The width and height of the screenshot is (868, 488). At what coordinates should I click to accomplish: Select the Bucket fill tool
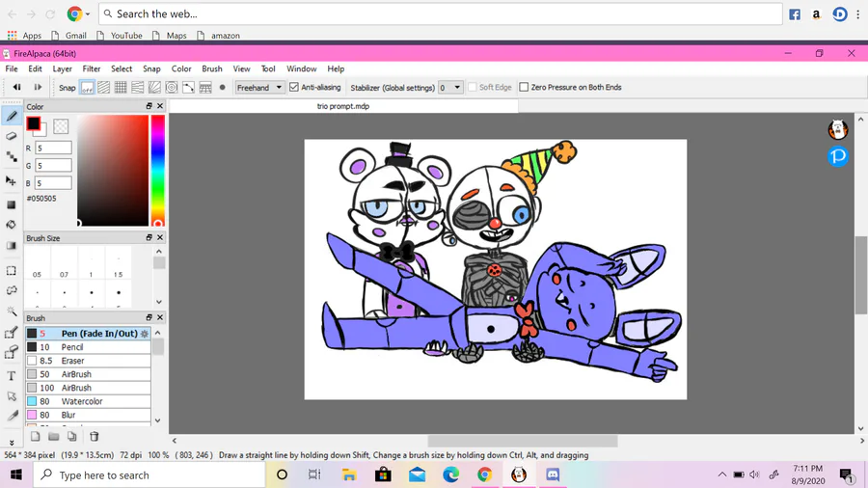pyautogui.click(x=11, y=225)
